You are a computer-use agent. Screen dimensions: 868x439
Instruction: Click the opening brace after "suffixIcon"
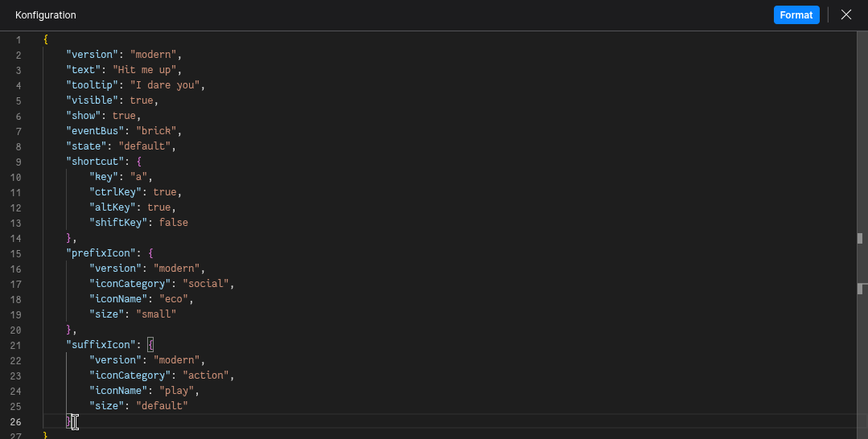[150, 345]
